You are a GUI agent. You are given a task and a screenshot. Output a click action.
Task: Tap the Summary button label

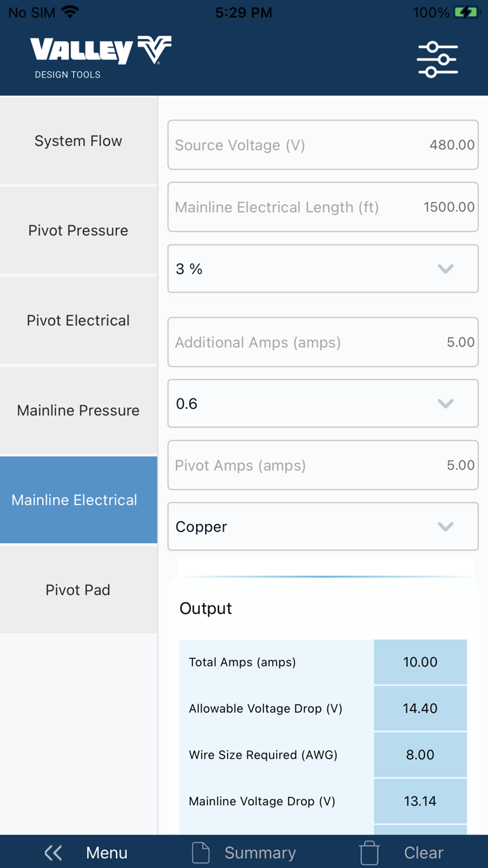click(260, 853)
